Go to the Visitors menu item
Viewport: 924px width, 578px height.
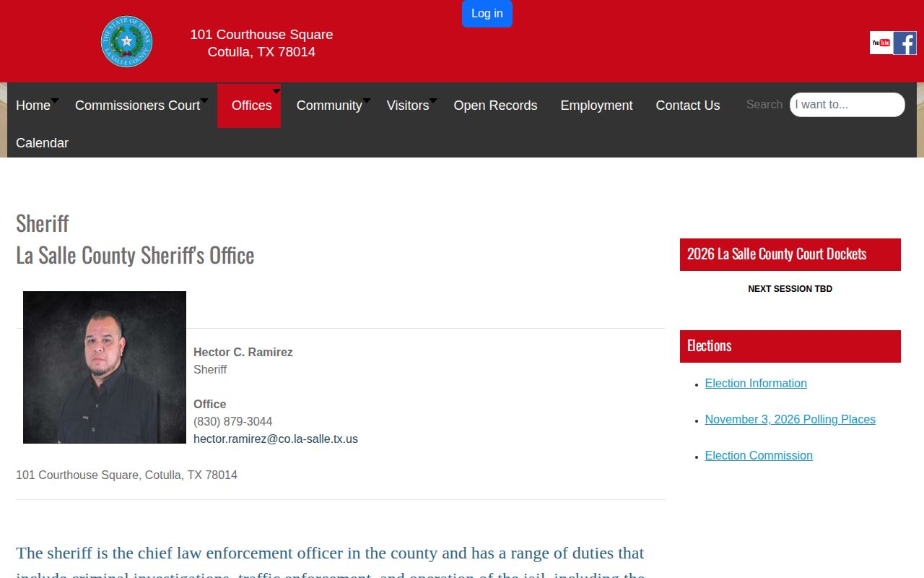click(x=408, y=105)
